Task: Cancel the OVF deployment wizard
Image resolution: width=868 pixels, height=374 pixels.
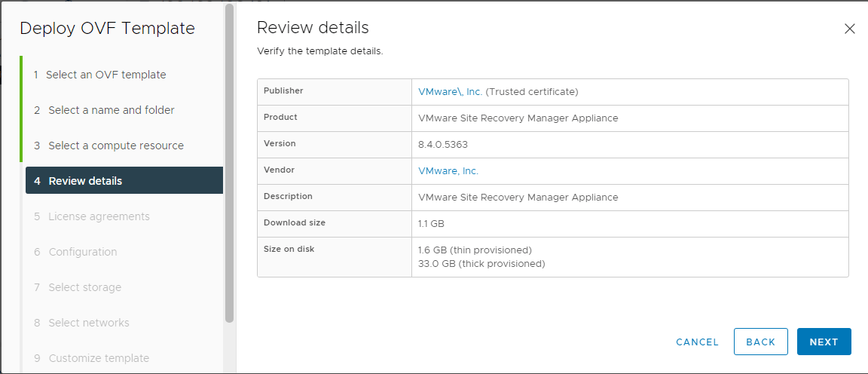Action: tap(698, 342)
